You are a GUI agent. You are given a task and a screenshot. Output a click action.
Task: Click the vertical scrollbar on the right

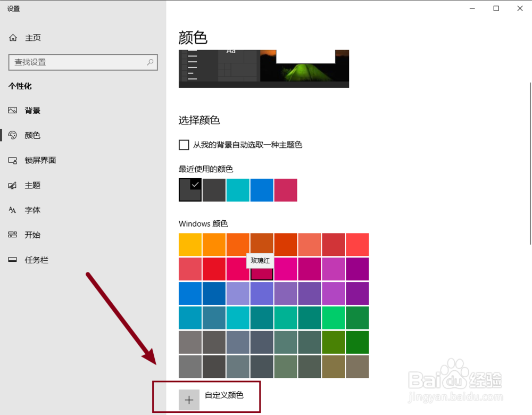(x=530, y=163)
